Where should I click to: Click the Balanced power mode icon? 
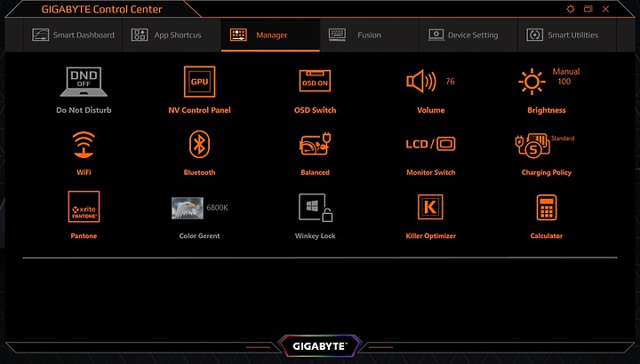(315, 144)
